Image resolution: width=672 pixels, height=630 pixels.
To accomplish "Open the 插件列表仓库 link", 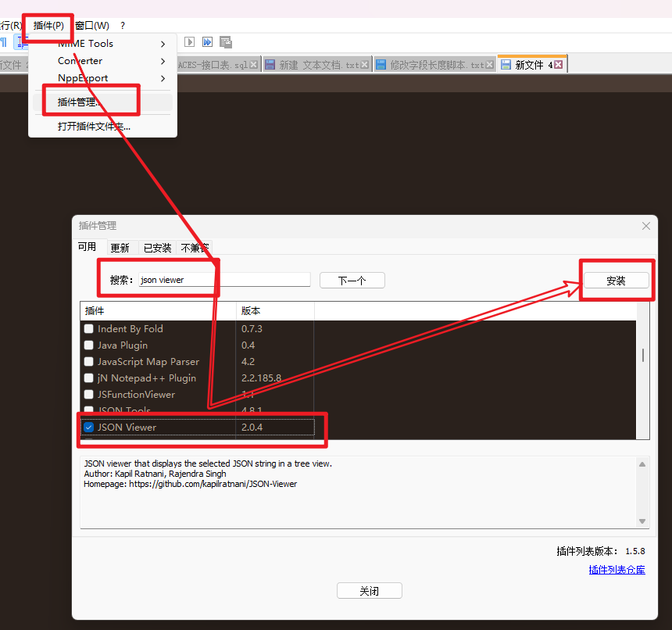I will pyautogui.click(x=617, y=570).
